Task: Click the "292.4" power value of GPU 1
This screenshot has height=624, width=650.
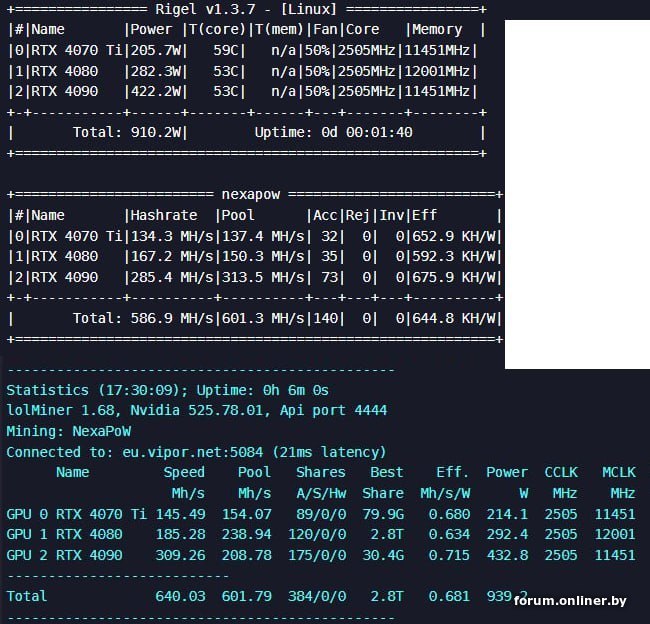Action: point(507,534)
